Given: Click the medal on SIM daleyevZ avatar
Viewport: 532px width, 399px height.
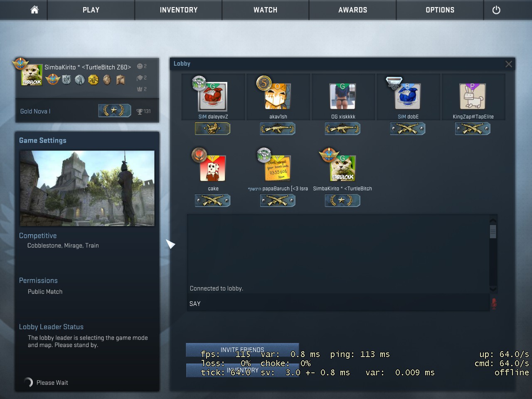Looking at the screenshot, I should tap(199, 83).
